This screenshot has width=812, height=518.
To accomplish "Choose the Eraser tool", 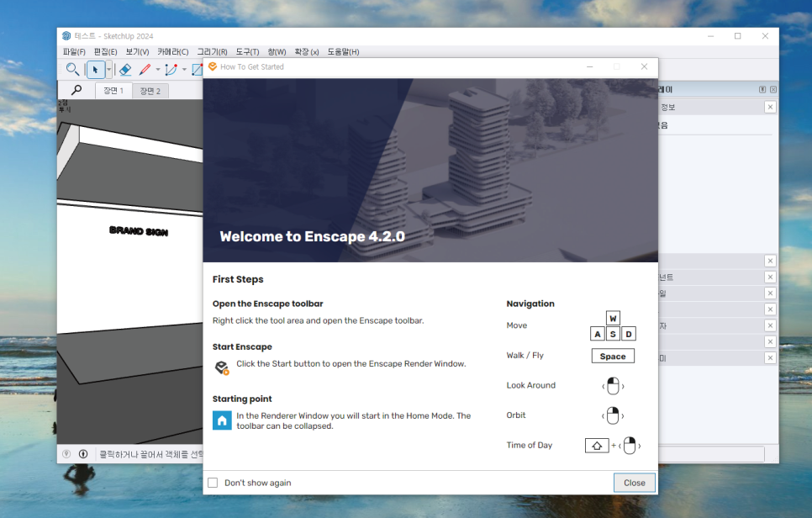I will coord(124,70).
